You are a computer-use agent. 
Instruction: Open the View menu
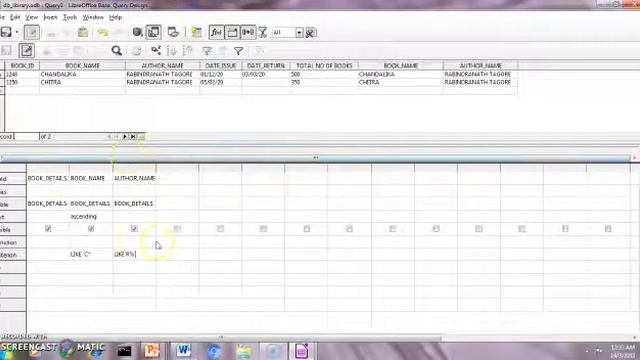click(31, 17)
